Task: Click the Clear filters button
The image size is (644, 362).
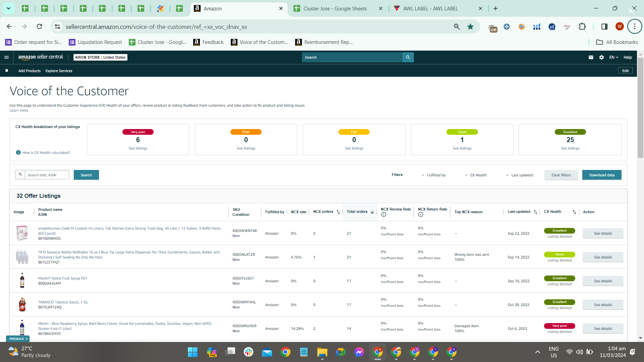Action: click(561, 175)
